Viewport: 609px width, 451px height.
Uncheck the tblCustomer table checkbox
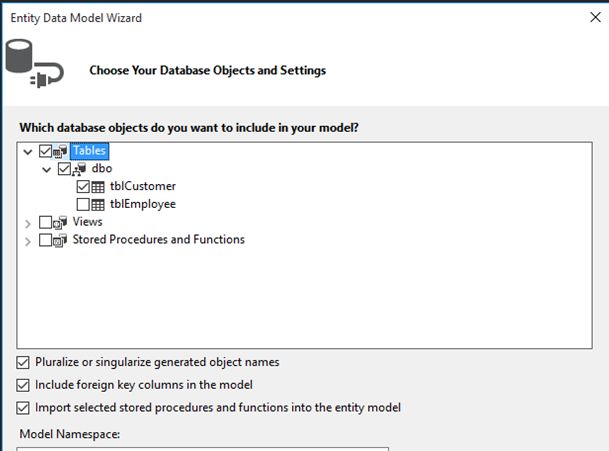pyautogui.click(x=82, y=186)
